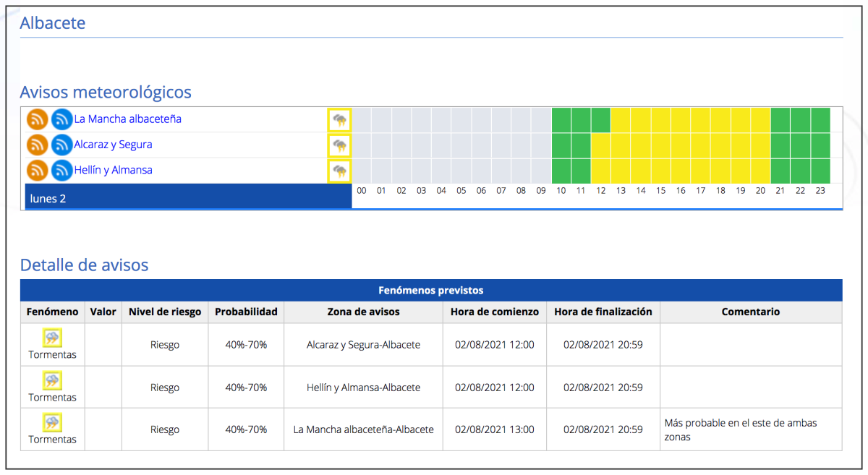Click the '23' hour label on timeline
This screenshot has width=868, height=475.
(820, 192)
